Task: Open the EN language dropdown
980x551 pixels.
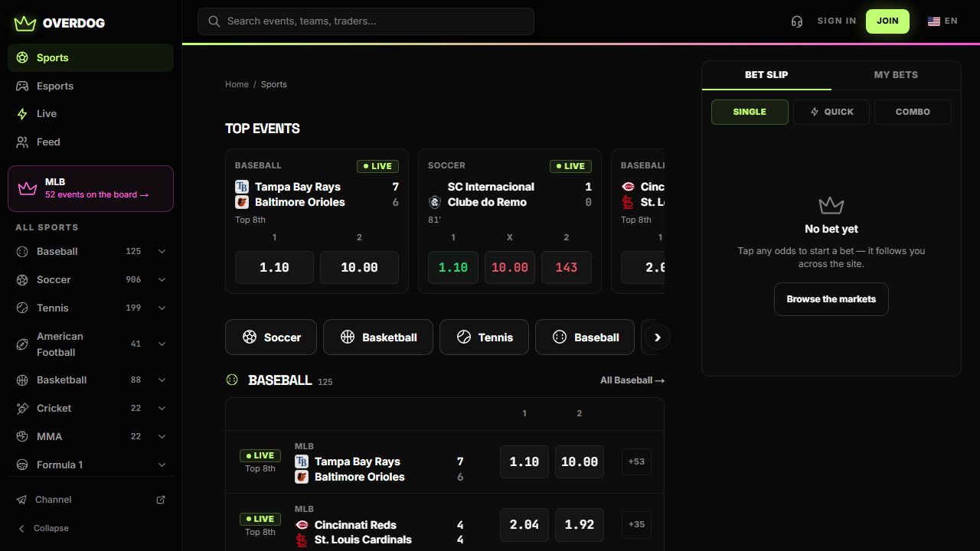Action: coord(942,21)
